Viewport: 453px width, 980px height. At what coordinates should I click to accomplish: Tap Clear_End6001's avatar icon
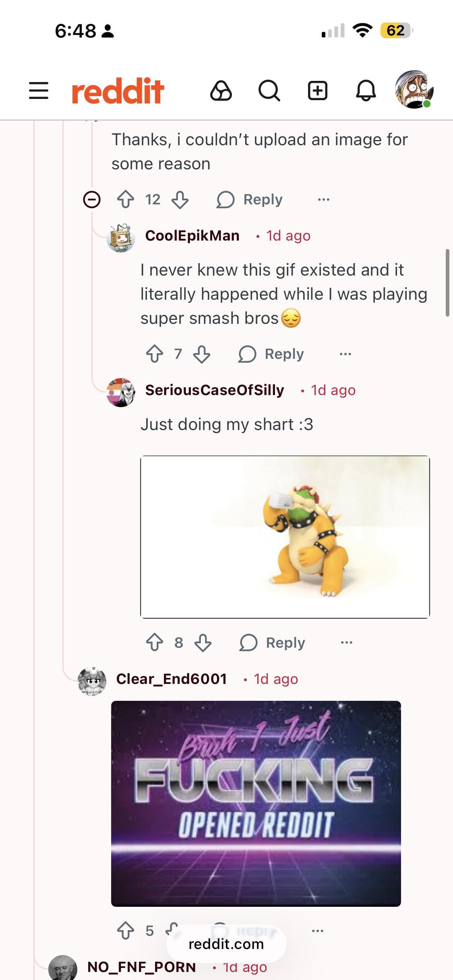tap(92, 681)
